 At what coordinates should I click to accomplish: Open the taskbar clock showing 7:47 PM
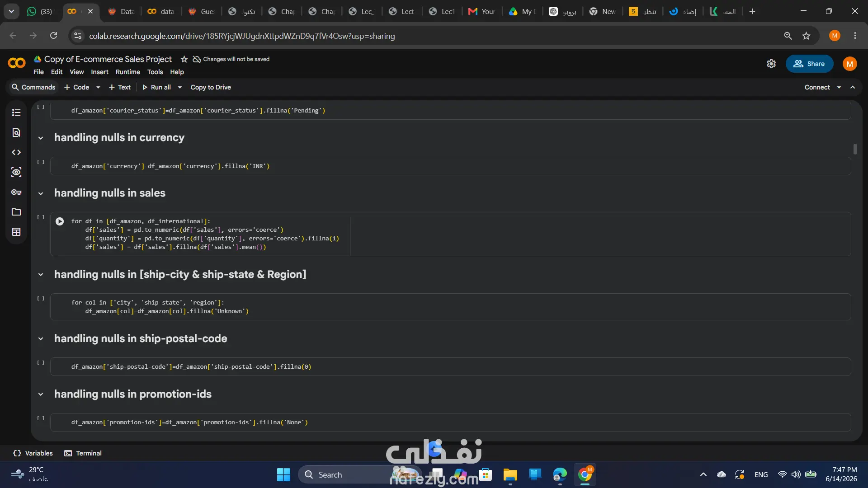(841, 474)
